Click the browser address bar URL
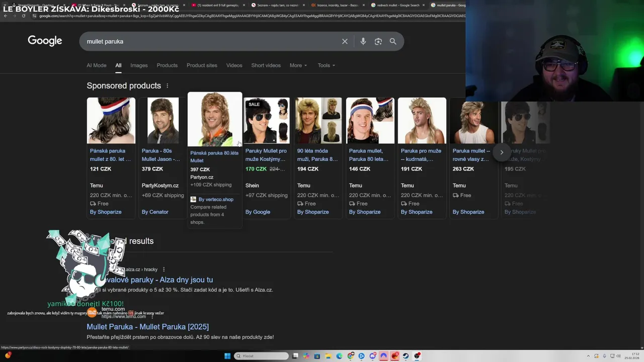The width and height of the screenshot is (644, 362). click(x=252, y=16)
